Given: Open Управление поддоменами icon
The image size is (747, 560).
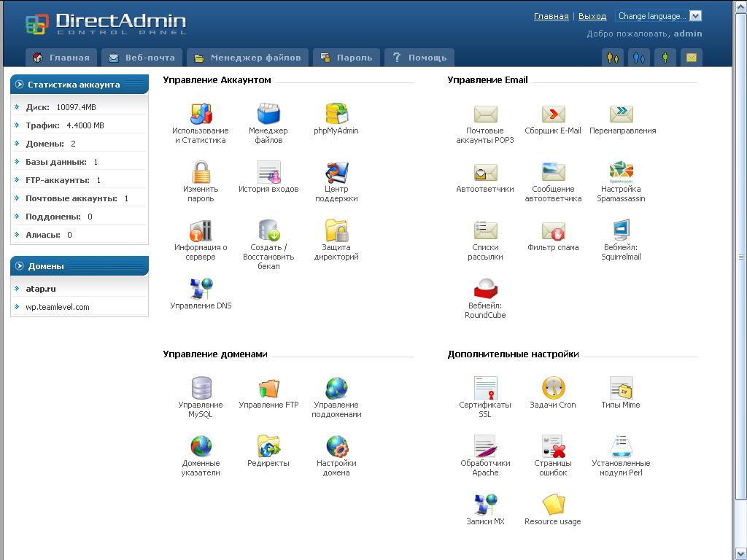Looking at the screenshot, I should point(336,388).
